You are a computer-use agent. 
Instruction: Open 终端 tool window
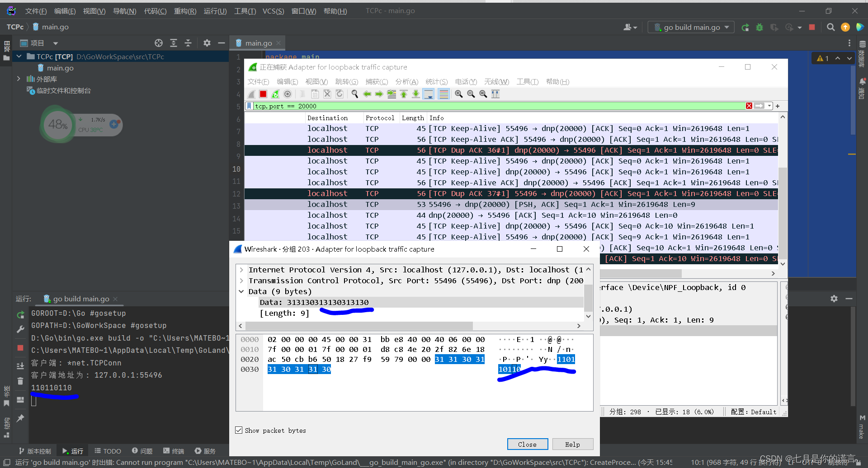[x=174, y=451]
